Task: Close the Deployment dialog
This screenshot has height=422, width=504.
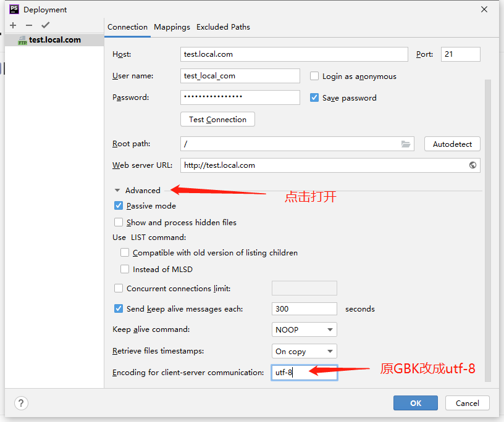Action: coord(484,9)
